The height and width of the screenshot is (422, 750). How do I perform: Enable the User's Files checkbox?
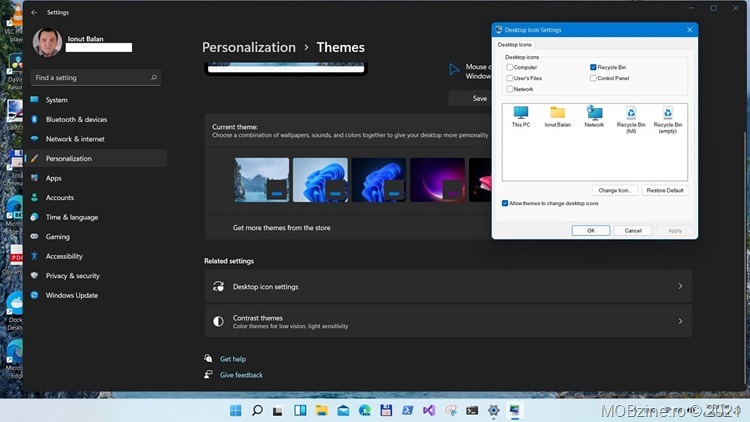(x=509, y=78)
